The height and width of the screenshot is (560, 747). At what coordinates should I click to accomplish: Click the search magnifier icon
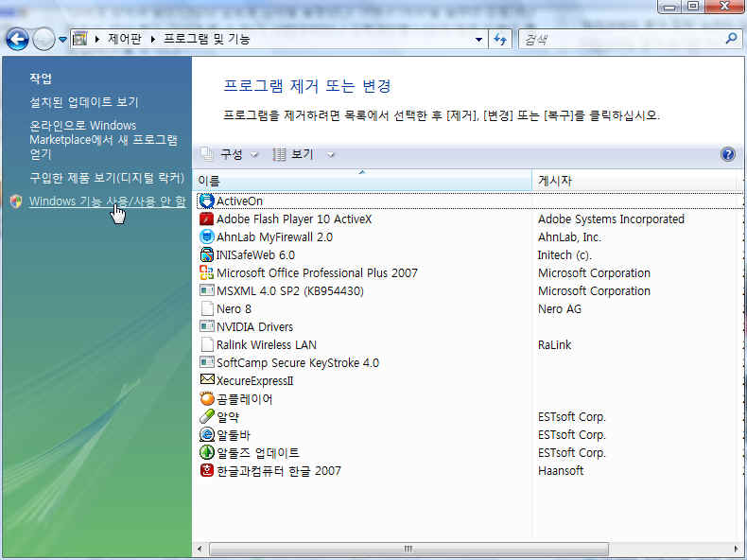click(x=731, y=39)
